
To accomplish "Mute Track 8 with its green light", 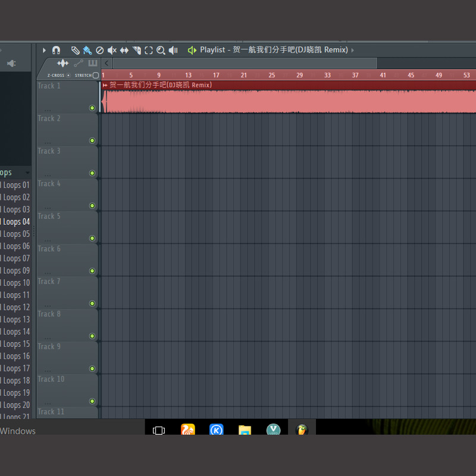I will click(x=92, y=336).
